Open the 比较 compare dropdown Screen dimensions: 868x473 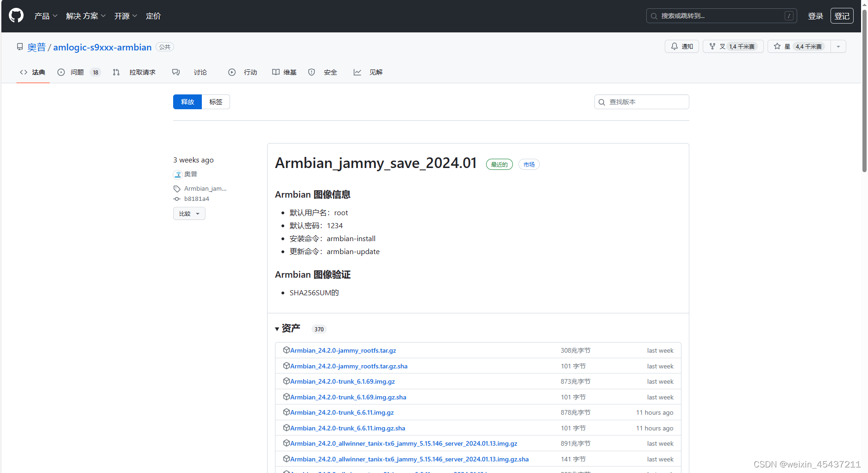coord(189,213)
